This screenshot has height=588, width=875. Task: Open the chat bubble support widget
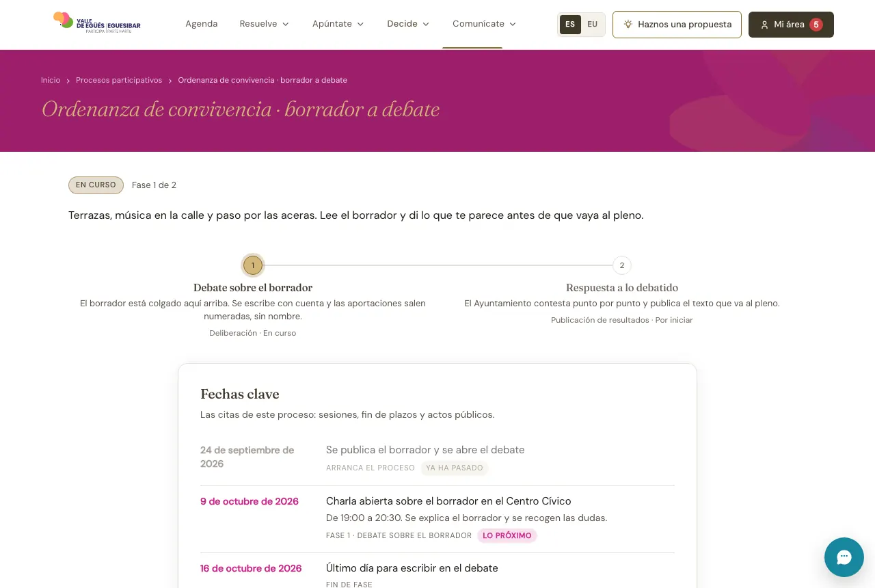pyautogui.click(x=844, y=557)
